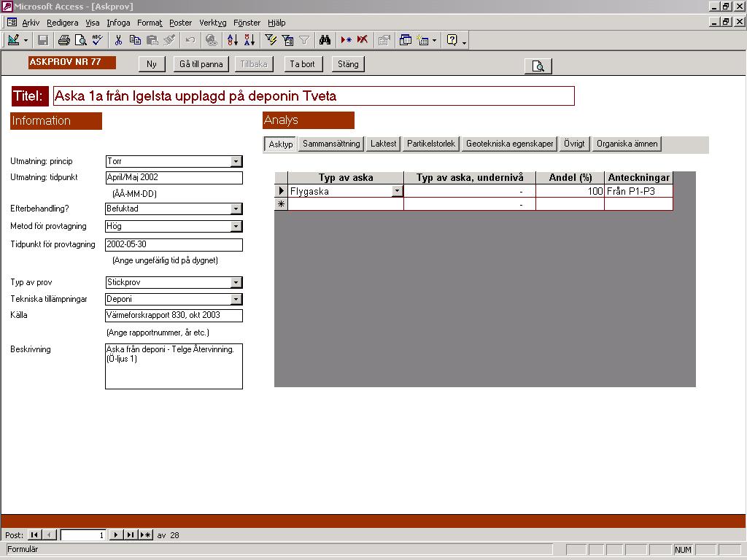This screenshot has height=560, width=747.
Task: Click the Beskrivning text box
Action: [x=174, y=366]
